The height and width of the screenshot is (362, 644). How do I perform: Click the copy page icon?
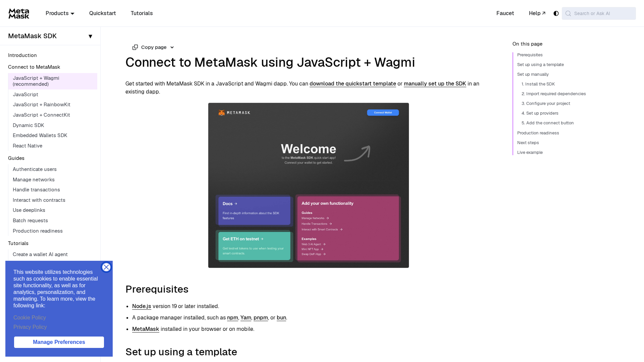[135, 47]
